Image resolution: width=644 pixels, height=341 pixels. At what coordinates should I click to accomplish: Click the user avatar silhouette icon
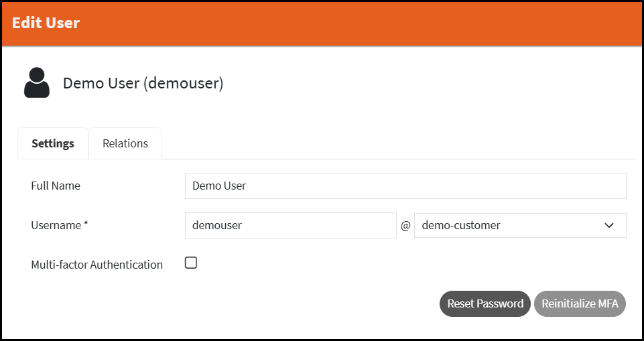tap(37, 83)
